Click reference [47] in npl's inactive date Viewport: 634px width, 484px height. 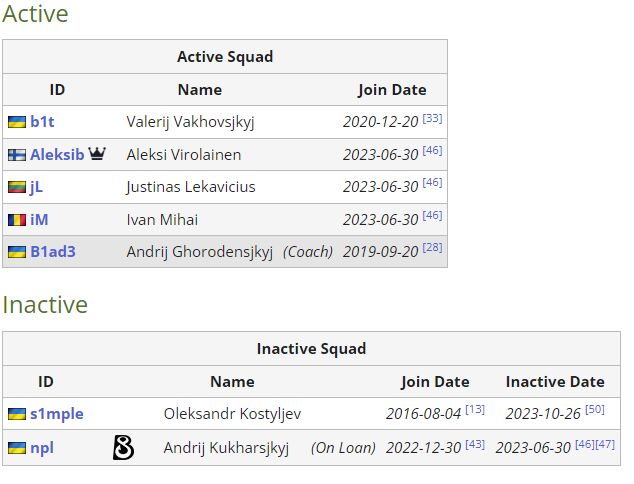[x=605, y=444]
